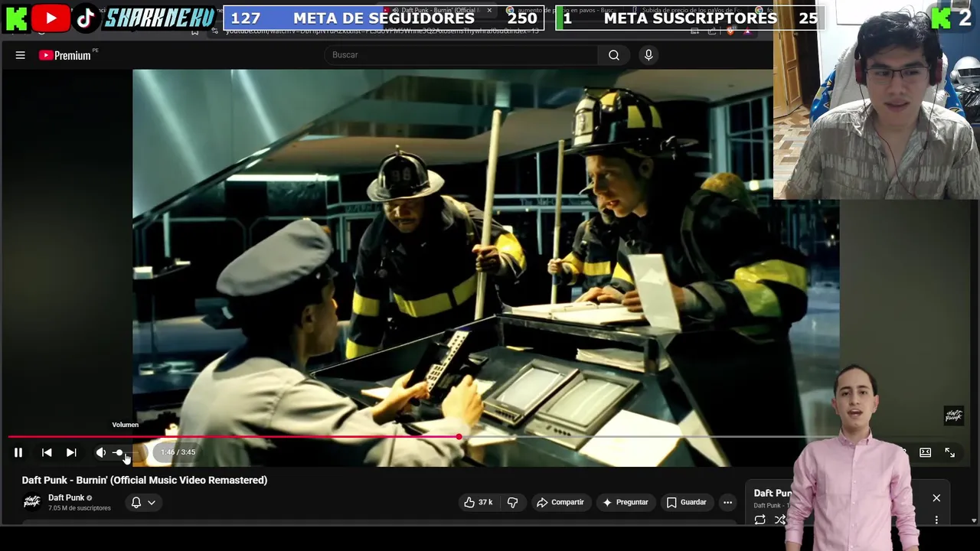Click the page scrollbar down arrow
This screenshot has height=551, width=980.
pyautogui.click(x=974, y=520)
